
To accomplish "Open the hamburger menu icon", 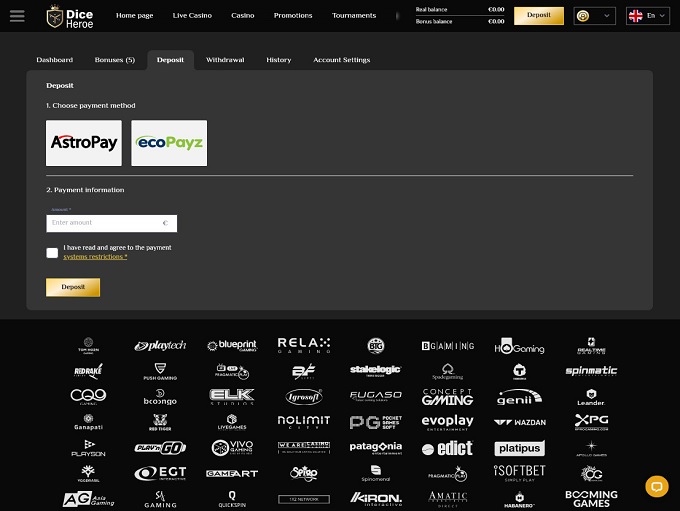I will click(16, 16).
